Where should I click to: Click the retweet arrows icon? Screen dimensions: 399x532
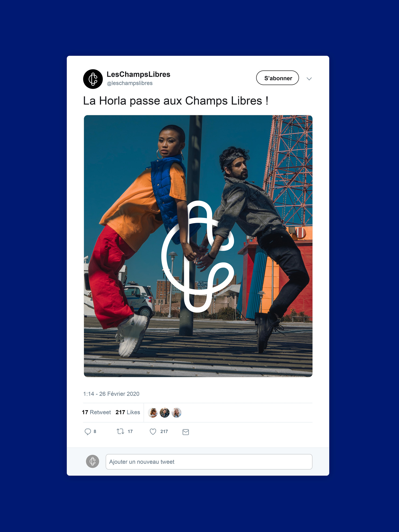click(x=120, y=431)
